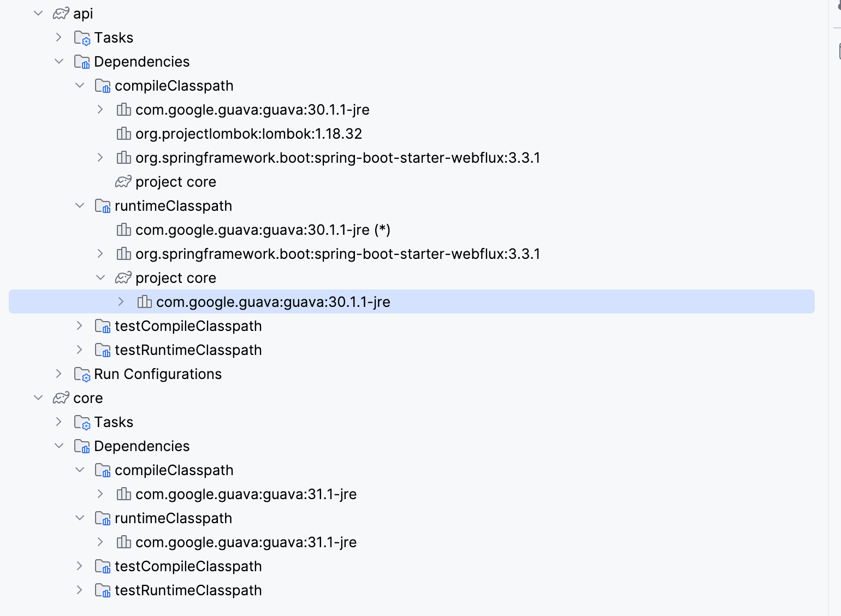
Task: Expand testRuntimeClasspath under api
Action: pos(80,350)
